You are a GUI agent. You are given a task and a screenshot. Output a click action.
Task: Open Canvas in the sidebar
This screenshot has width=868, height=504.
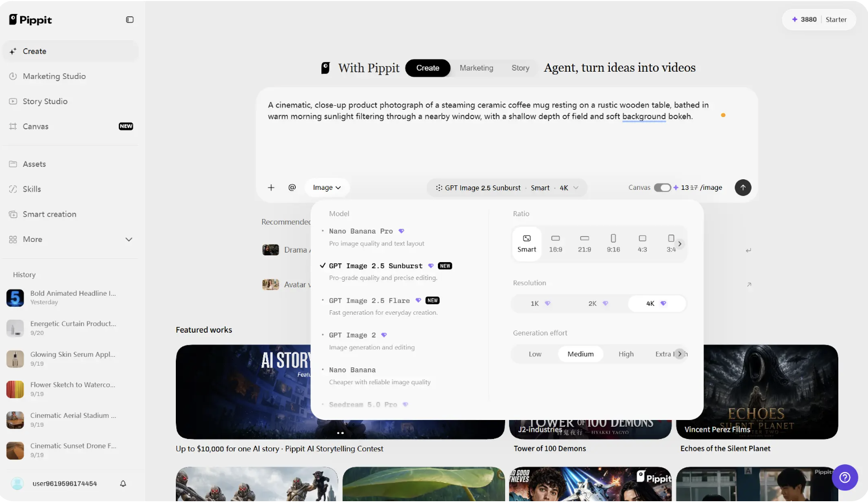70,127
